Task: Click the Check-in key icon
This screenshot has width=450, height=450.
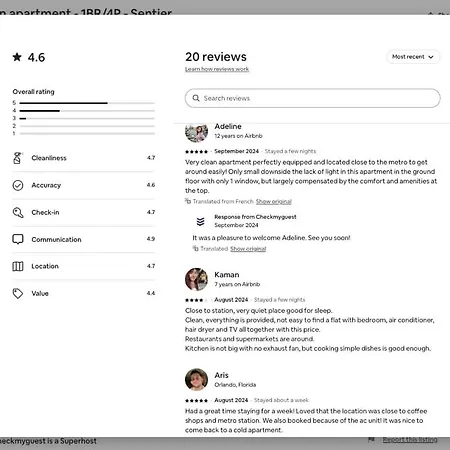Action: 18,212
